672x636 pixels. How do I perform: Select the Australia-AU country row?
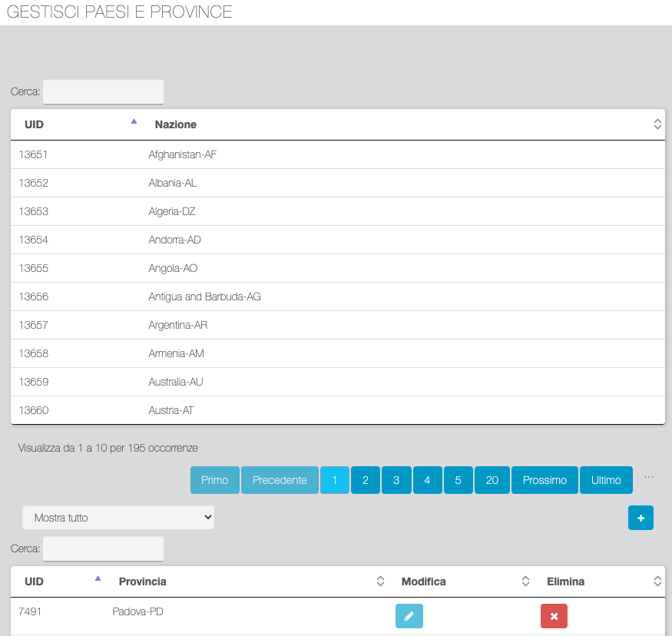click(x=176, y=382)
